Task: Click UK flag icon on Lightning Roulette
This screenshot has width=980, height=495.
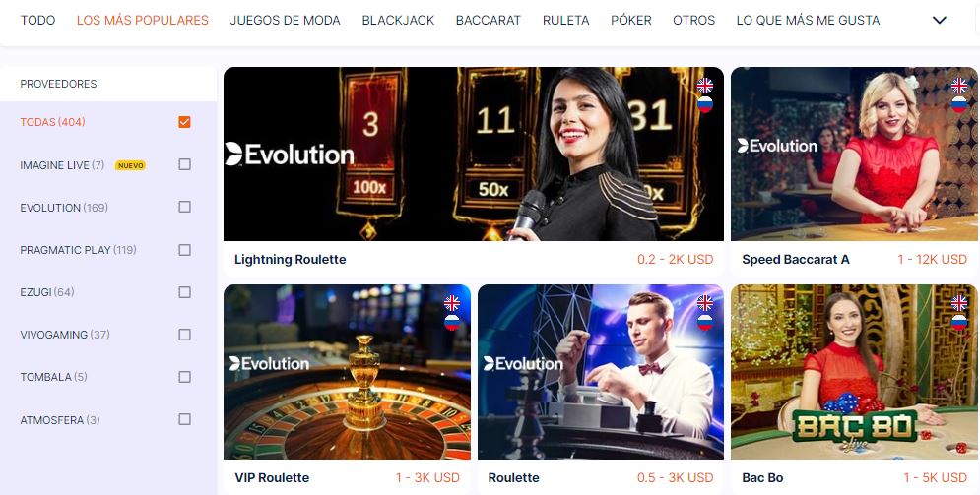Action: (705, 85)
